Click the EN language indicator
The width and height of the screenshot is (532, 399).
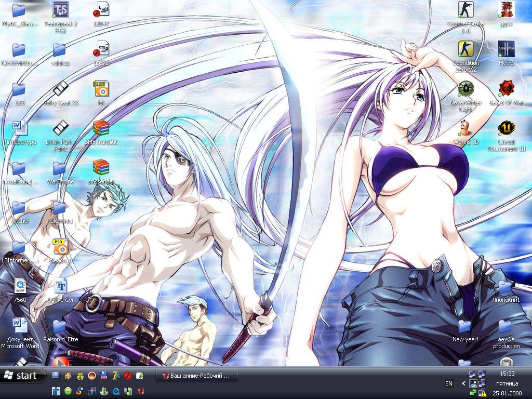tap(448, 383)
